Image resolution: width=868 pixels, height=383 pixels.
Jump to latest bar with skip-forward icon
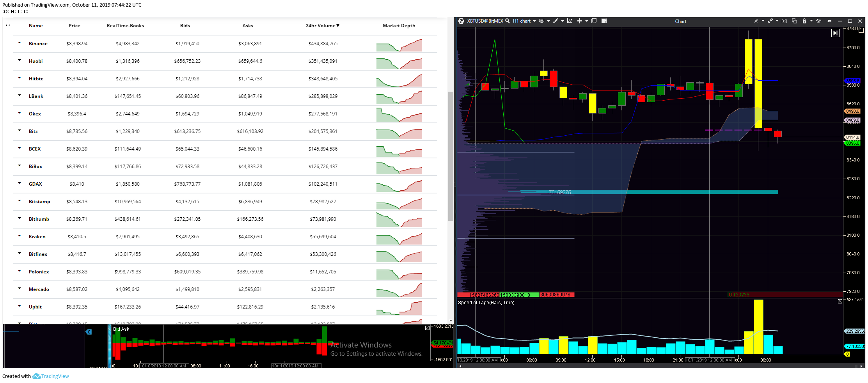835,33
